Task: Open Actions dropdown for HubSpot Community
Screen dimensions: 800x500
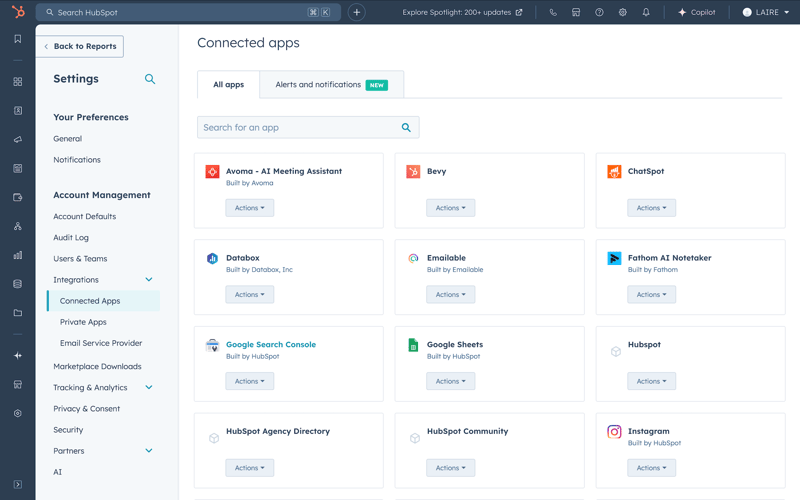Action: pos(451,468)
